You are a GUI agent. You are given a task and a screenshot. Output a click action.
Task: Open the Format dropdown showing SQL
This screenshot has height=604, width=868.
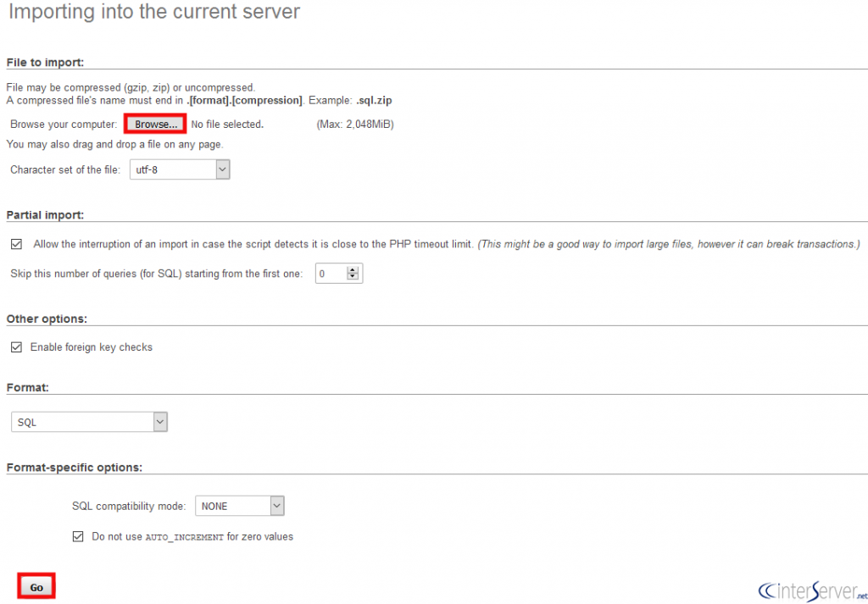click(x=89, y=422)
